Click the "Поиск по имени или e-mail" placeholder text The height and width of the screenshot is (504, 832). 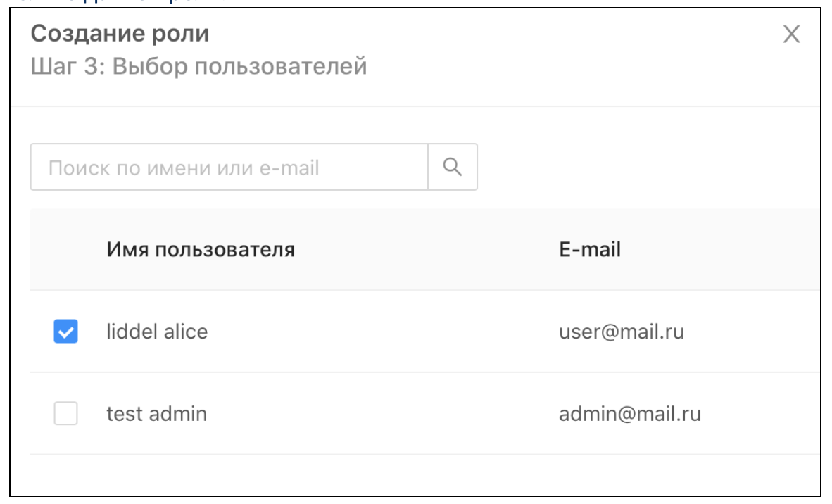pyautogui.click(x=184, y=168)
